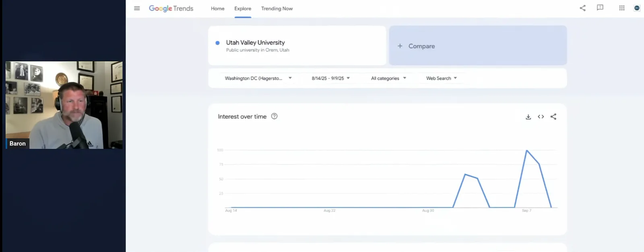Select the Explore tab
This screenshot has height=252, width=644.
click(x=243, y=8)
